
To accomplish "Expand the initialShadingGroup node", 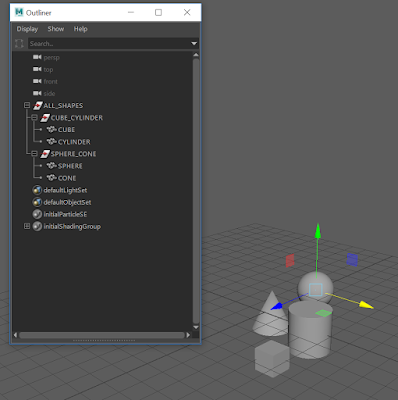I will point(27,226).
